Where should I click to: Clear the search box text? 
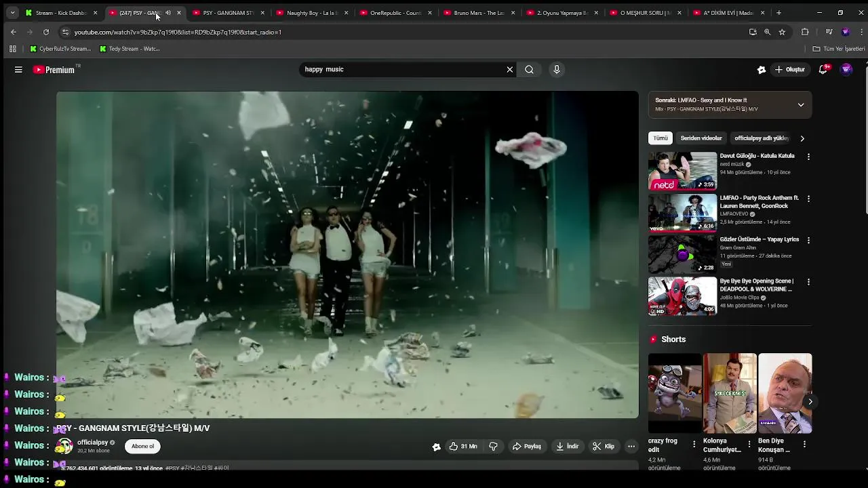click(510, 69)
